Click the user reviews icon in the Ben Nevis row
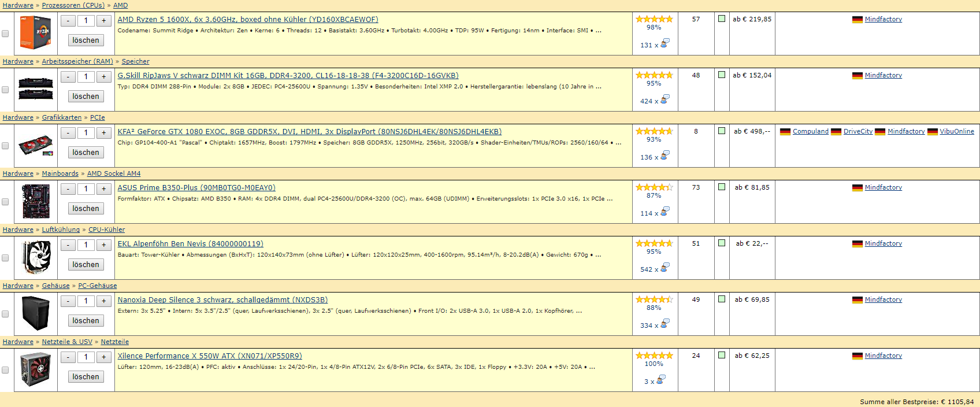This screenshot has height=407, width=980. pos(665,268)
